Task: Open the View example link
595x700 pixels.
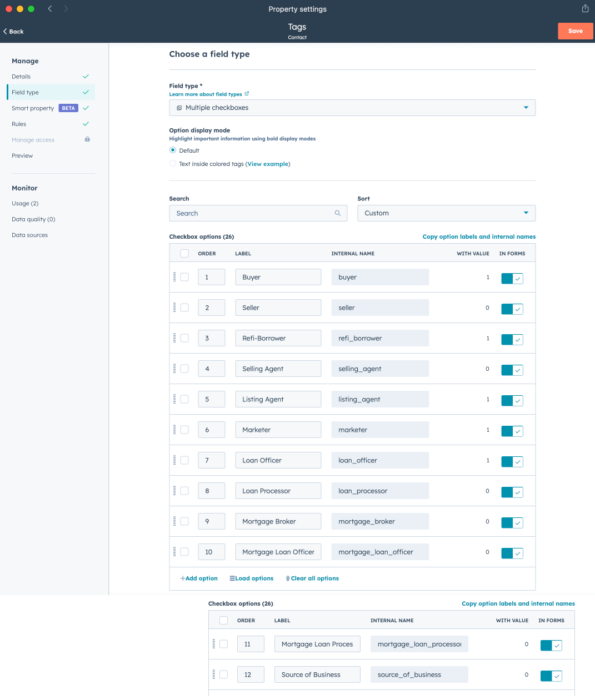Action: (x=268, y=164)
